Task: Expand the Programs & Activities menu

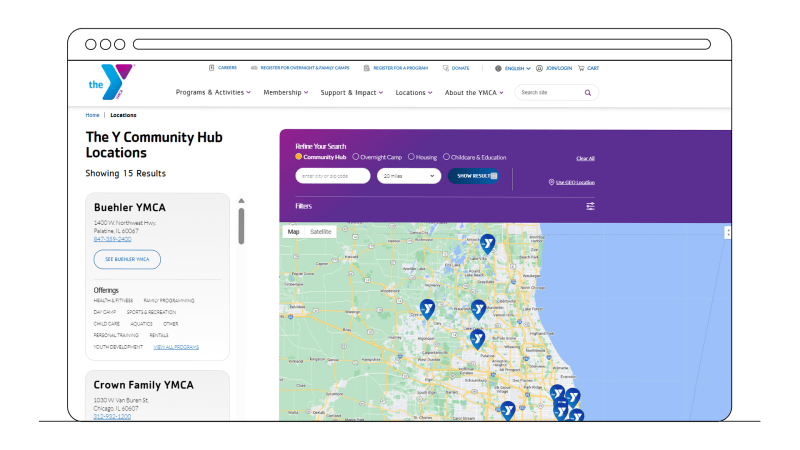Action: (212, 92)
